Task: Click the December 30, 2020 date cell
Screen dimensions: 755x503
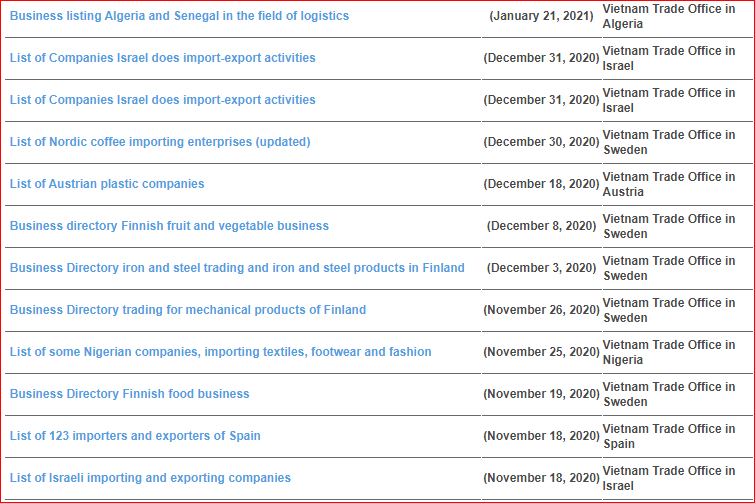Action: pos(541,142)
